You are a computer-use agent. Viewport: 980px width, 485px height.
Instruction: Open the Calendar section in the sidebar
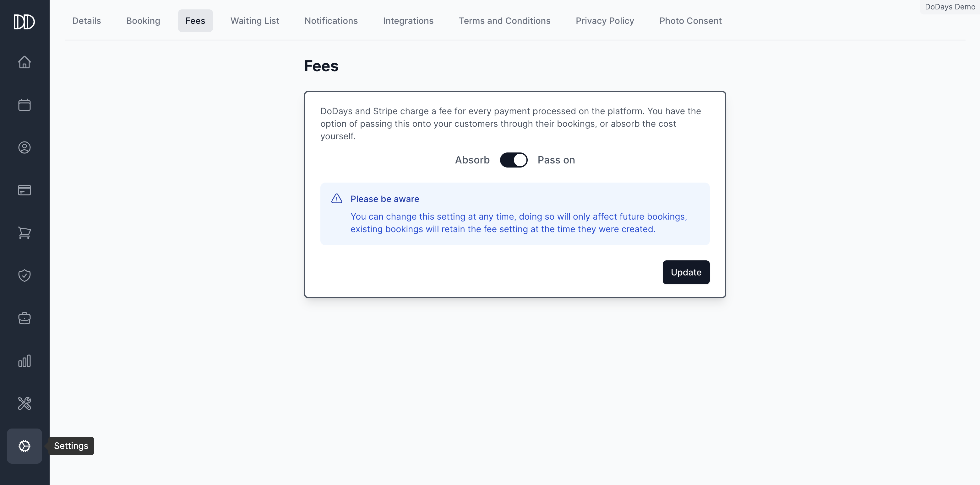[x=24, y=104]
